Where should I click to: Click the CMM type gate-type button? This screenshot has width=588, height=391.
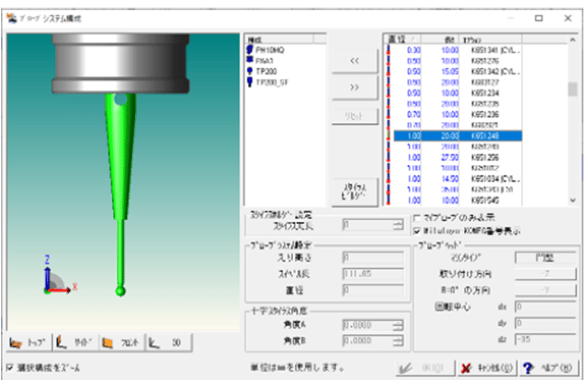click(x=546, y=258)
